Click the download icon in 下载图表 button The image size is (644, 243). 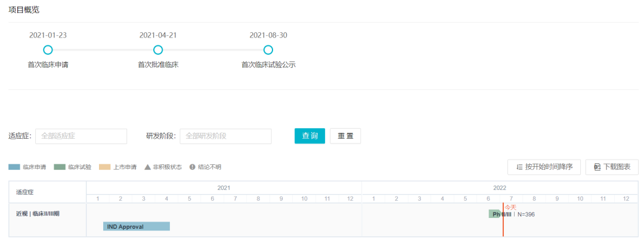tap(597, 167)
